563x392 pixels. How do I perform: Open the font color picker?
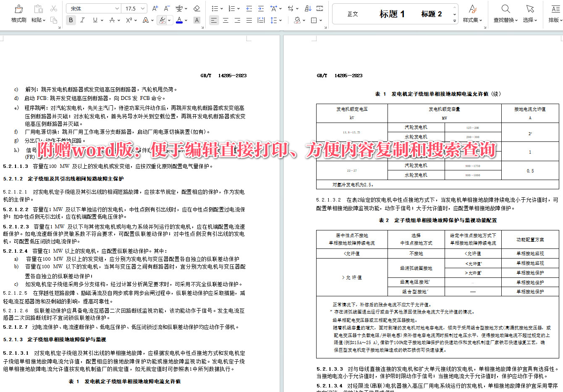tap(179, 20)
